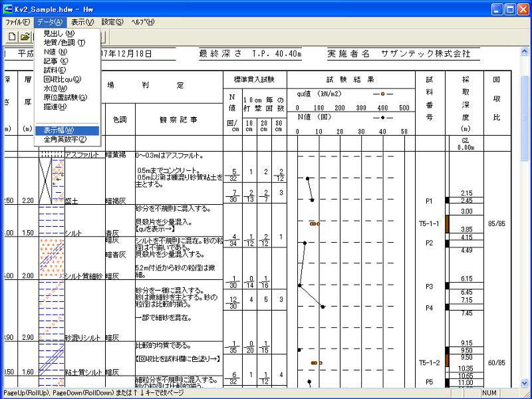Viewport: 532px width, 399px height.
Task: Choose 地質/色調(T) in the dropdown menu
Action: tap(64, 43)
